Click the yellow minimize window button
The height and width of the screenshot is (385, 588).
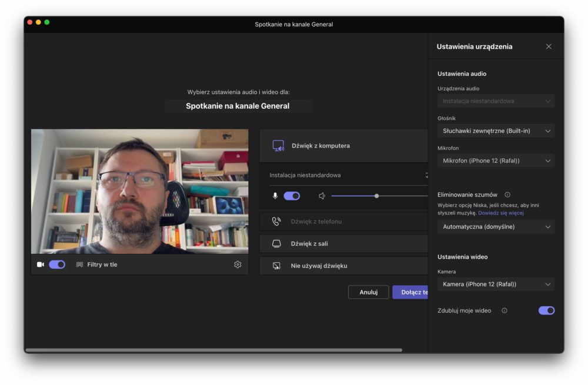click(38, 22)
